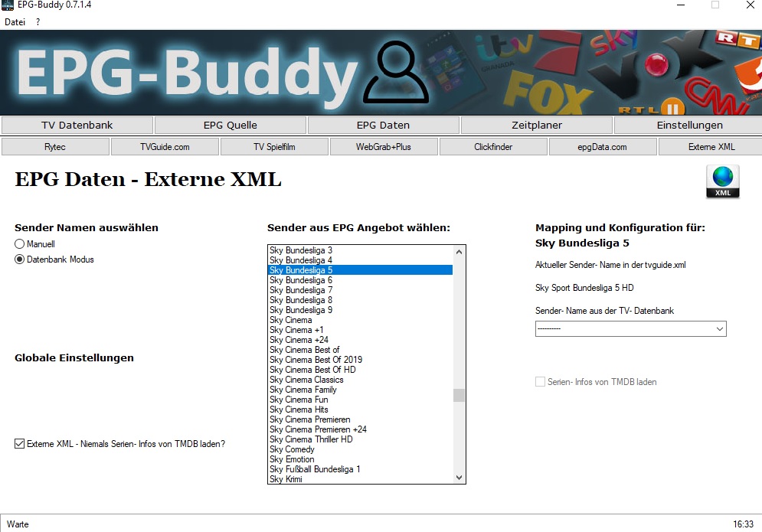Select 'Sky Cinema Premieren +24' entry
The height and width of the screenshot is (532, 762).
pyautogui.click(x=361, y=429)
